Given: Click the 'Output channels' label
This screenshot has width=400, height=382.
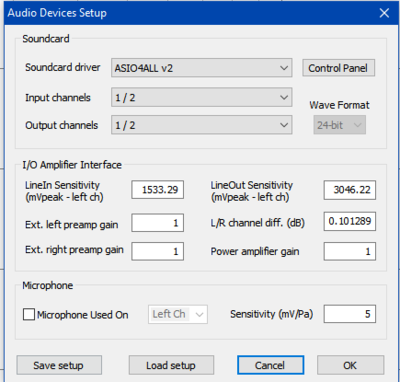Looking at the screenshot, I should [62, 125].
